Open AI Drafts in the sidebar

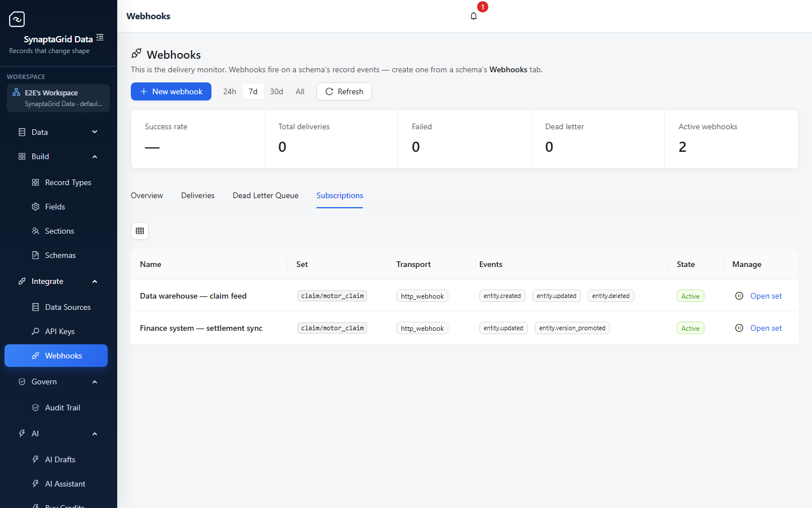56,459
